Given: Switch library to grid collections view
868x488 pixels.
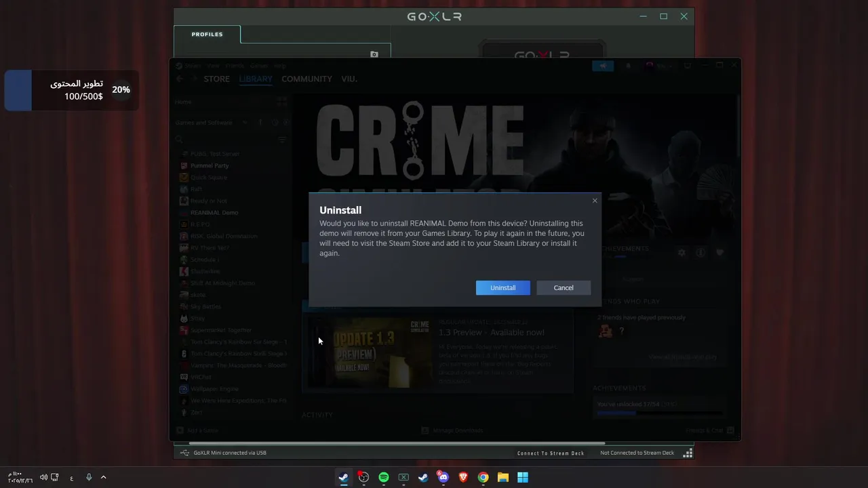Looking at the screenshot, I should coord(282,102).
